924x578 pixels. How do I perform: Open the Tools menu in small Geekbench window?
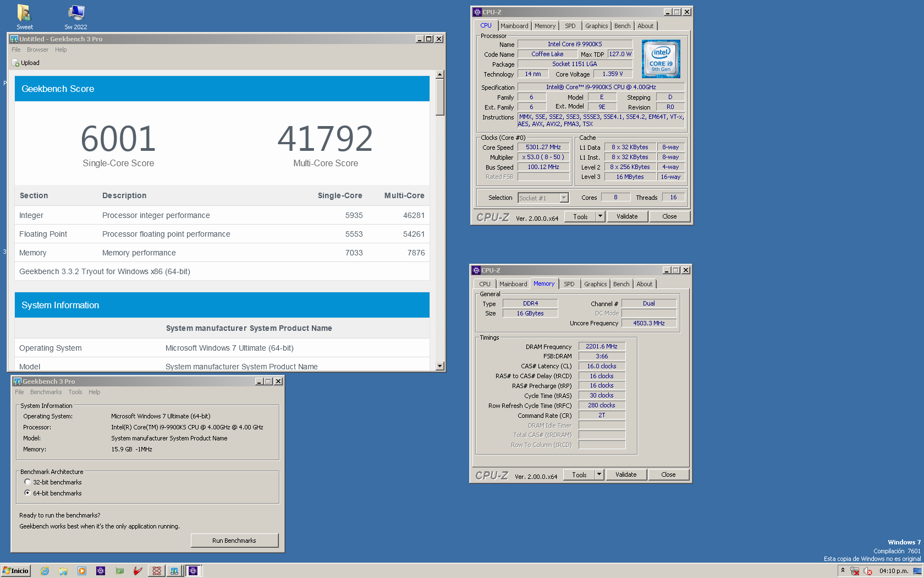pyautogui.click(x=75, y=392)
